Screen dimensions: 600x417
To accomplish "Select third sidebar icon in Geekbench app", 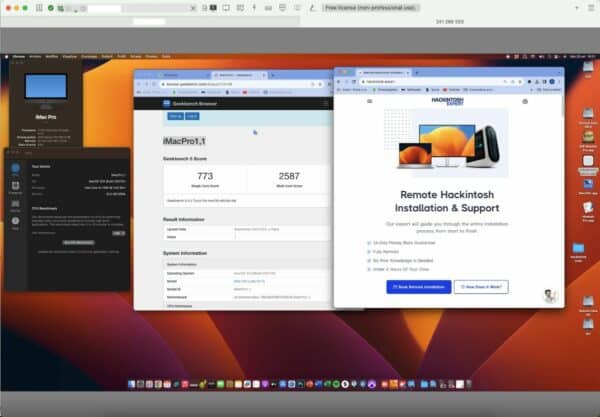I will tap(15, 205).
